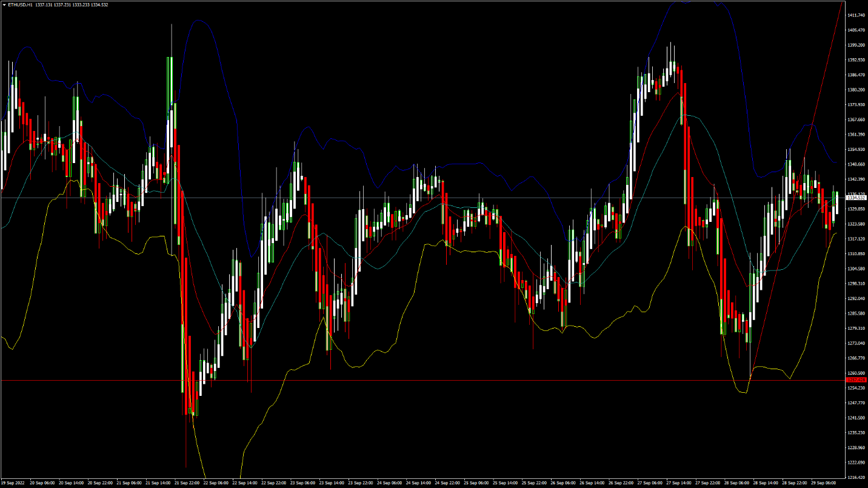This screenshot has height=488, width=868.
Task: Click the 27 Sep 14:00 time label
Action: click(x=677, y=483)
